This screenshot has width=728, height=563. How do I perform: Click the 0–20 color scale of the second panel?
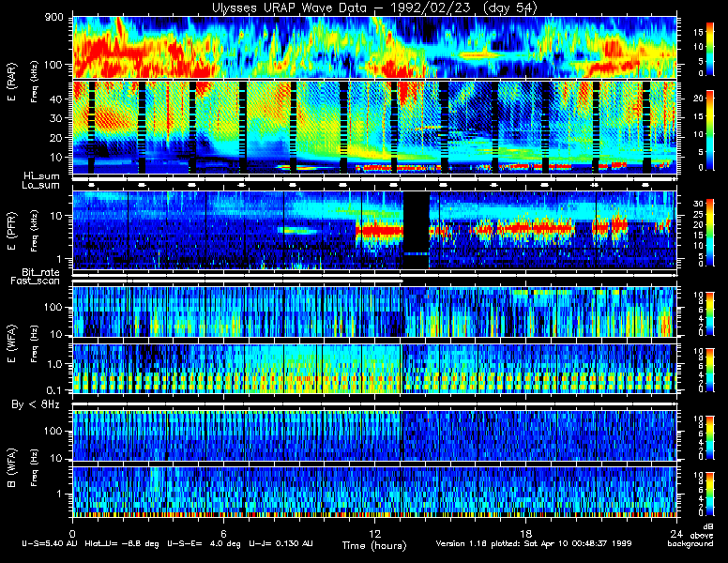pyautogui.click(x=709, y=130)
